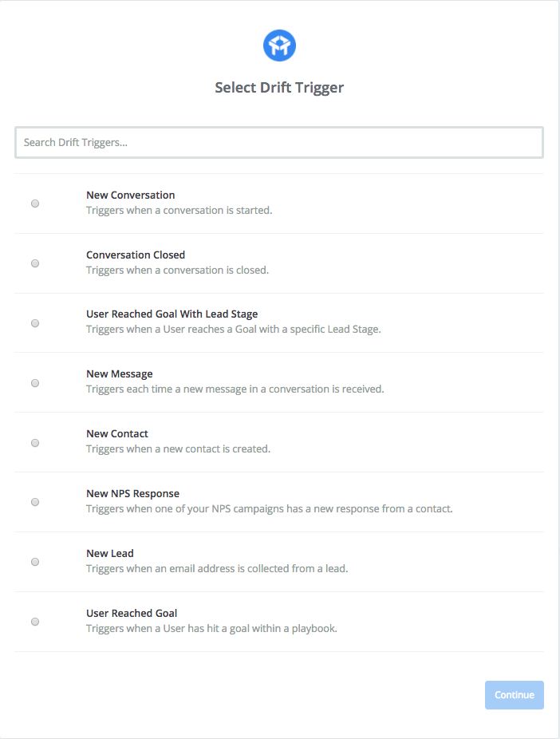
Task: Click the Continue button
Action: 515,694
